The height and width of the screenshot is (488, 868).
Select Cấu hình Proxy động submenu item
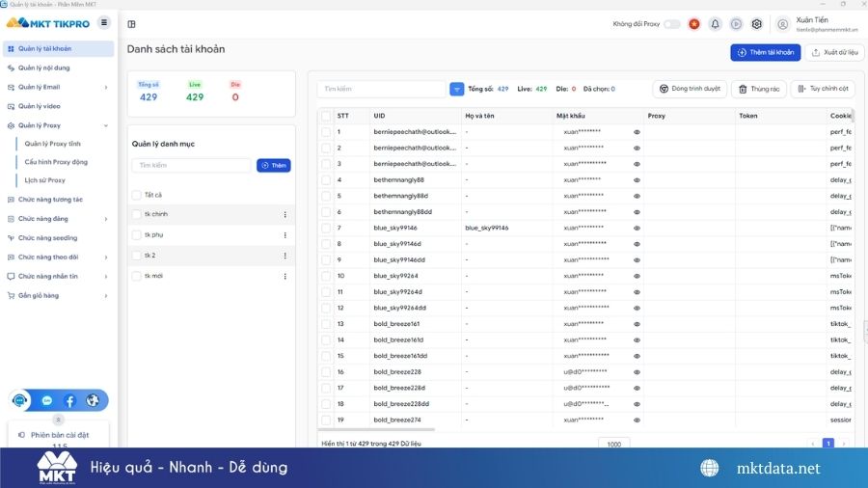coord(56,162)
